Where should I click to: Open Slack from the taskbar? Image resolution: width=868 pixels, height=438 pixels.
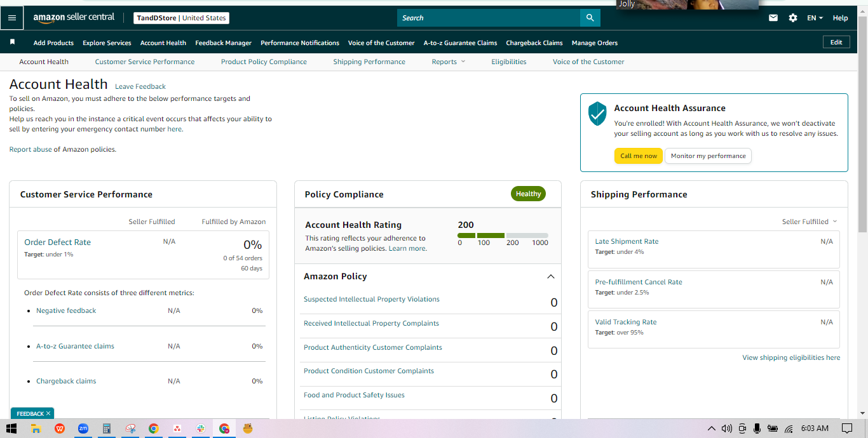(201, 428)
